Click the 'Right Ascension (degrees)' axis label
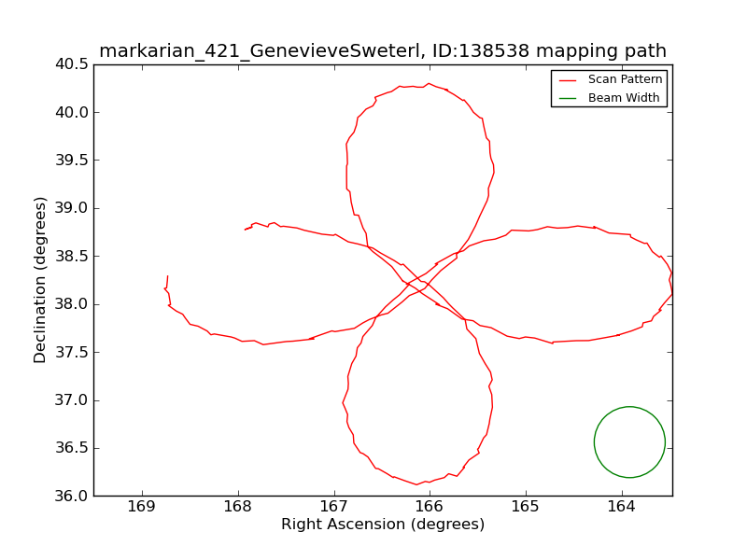The image size is (747, 560). click(383, 525)
